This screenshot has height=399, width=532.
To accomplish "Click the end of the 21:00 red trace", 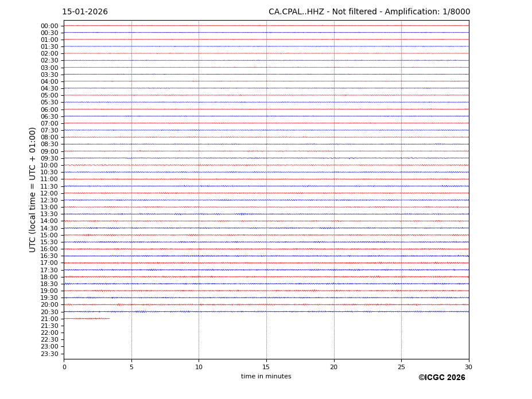I will pyautogui.click(x=109, y=318).
